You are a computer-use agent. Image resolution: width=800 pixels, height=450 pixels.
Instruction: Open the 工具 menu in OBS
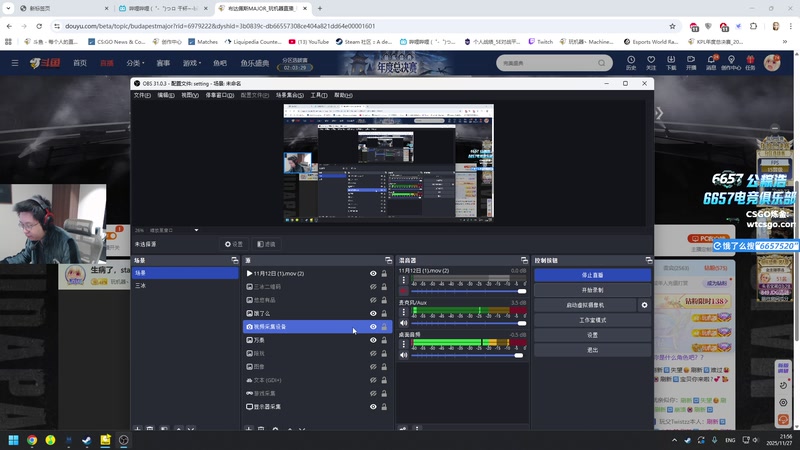tap(319, 95)
